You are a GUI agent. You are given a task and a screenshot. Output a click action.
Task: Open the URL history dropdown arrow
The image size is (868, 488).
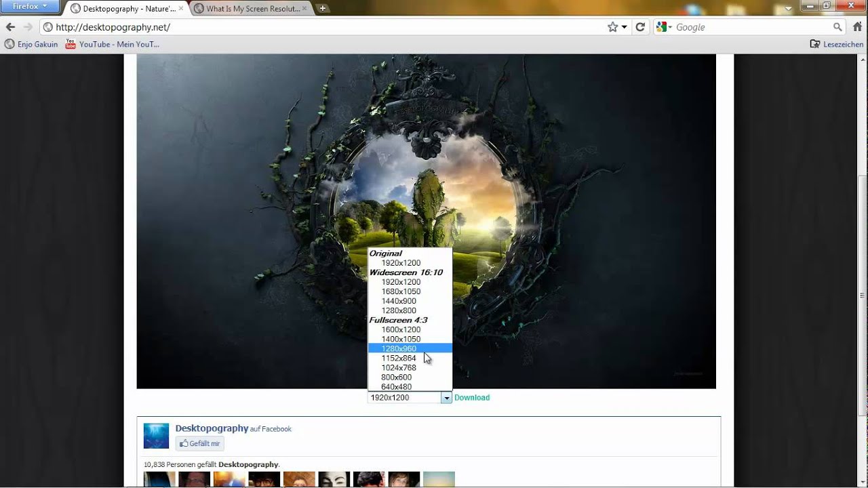pyautogui.click(x=624, y=27)
